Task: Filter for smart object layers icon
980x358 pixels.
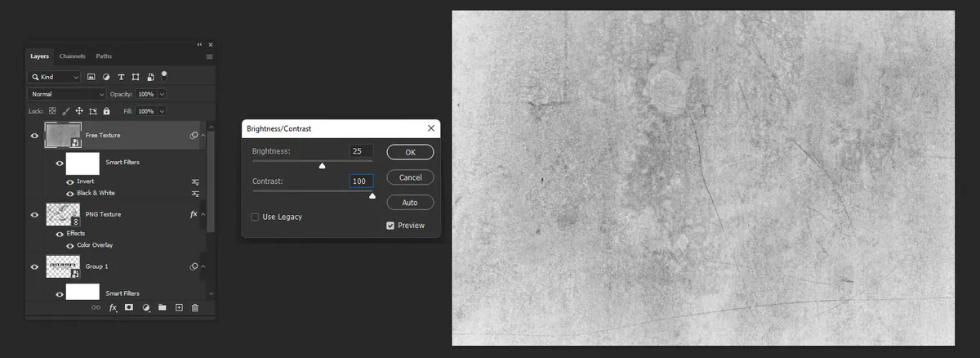Action: pyautogui.click(x=150, y=77)
